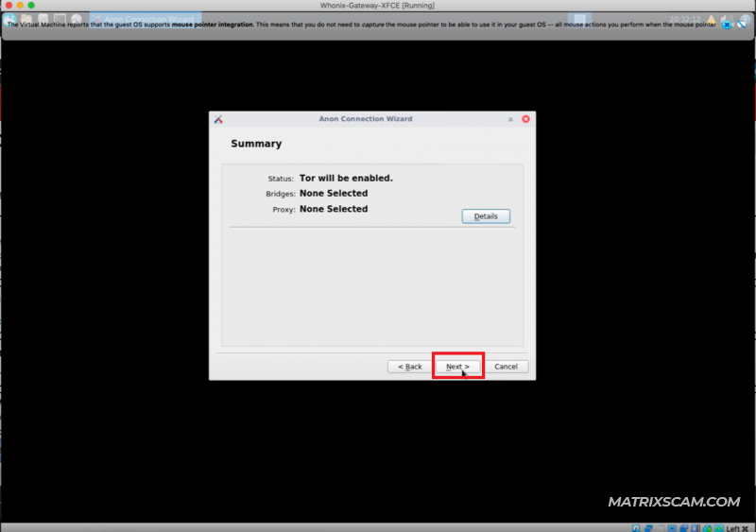Roll up the wizard window via the triangle icon
Viewport: 756px width, 532px height.
[x=510, y=119]
